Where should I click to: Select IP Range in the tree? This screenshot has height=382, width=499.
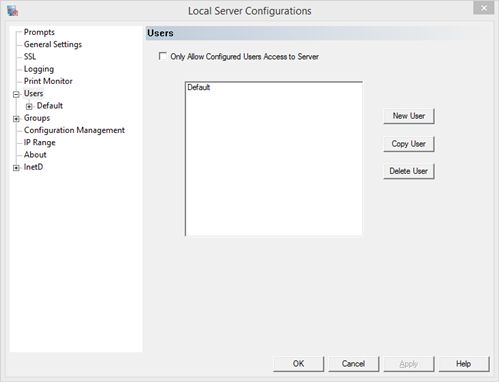point(39,142)
